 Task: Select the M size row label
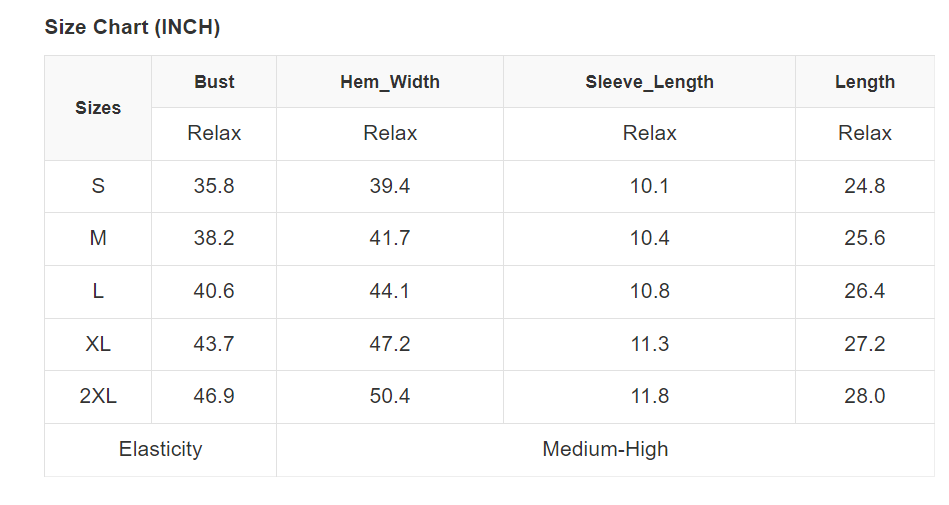coord(98,239)
